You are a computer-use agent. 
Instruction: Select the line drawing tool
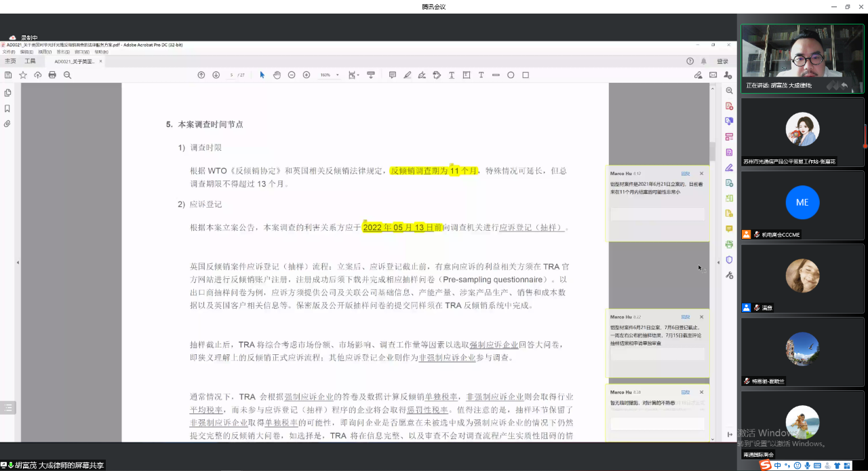[496, 75]
